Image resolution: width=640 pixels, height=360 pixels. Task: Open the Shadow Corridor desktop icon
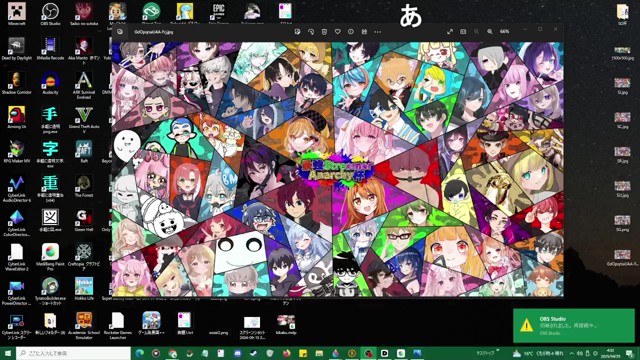tap(17, 83)
